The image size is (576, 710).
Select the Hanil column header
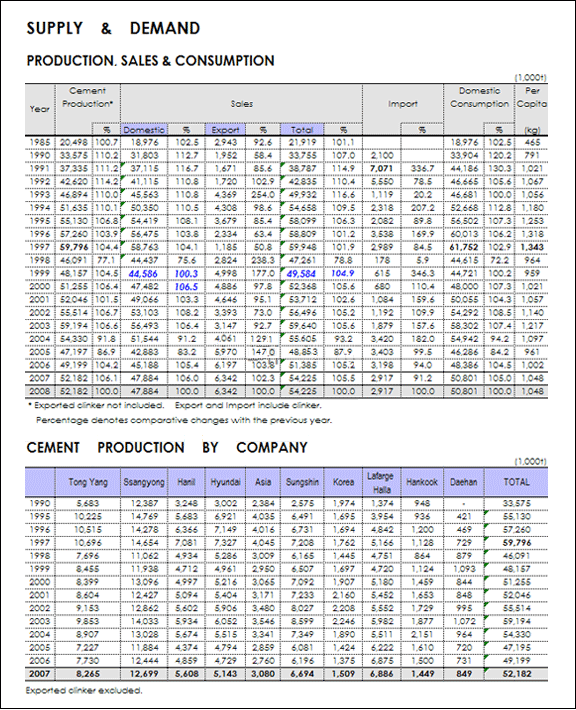[186, 482]
